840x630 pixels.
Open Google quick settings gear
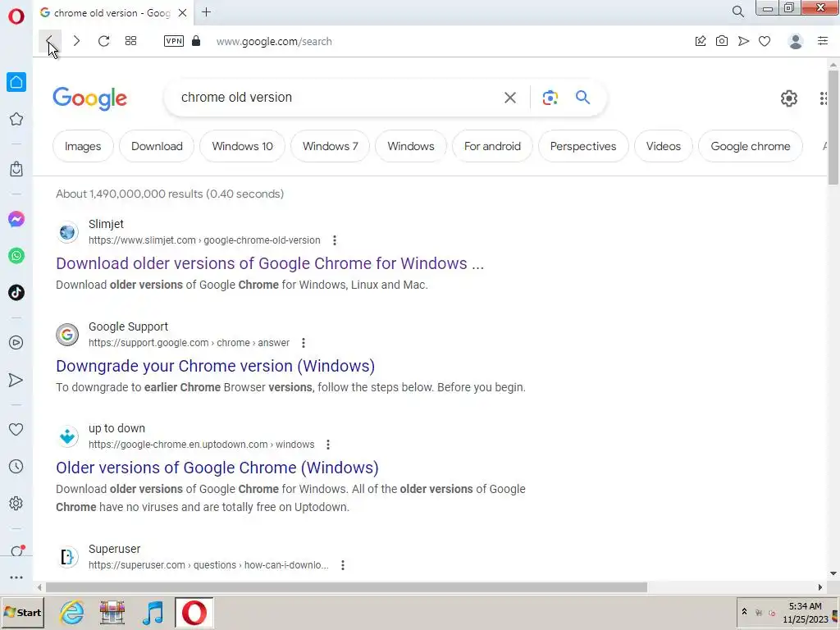(788, 98)
